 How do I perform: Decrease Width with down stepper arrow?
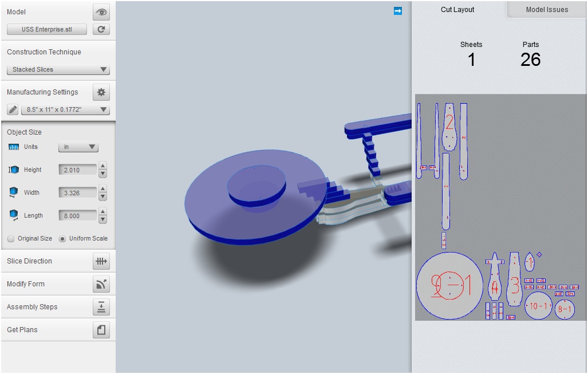tap(102, 196)
